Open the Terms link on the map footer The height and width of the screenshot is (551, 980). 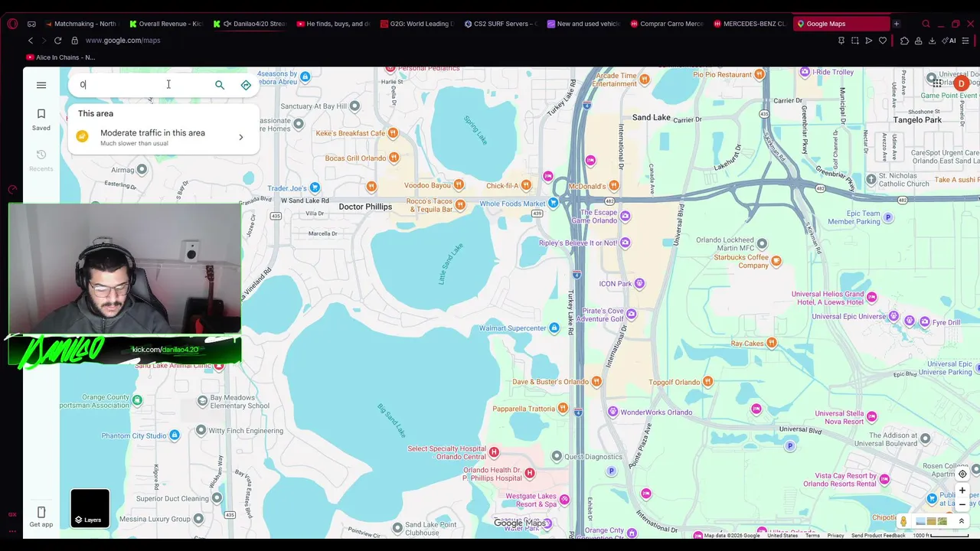point(812,536)
